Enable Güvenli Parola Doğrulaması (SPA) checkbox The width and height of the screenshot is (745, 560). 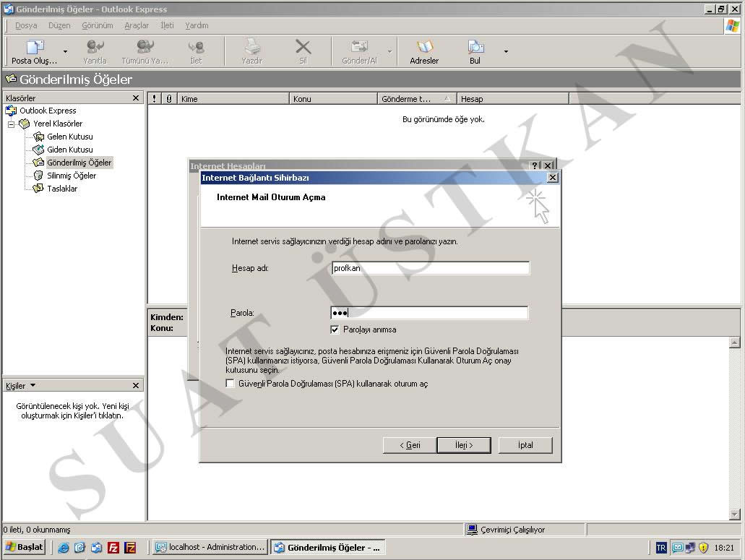coord(231,383)
